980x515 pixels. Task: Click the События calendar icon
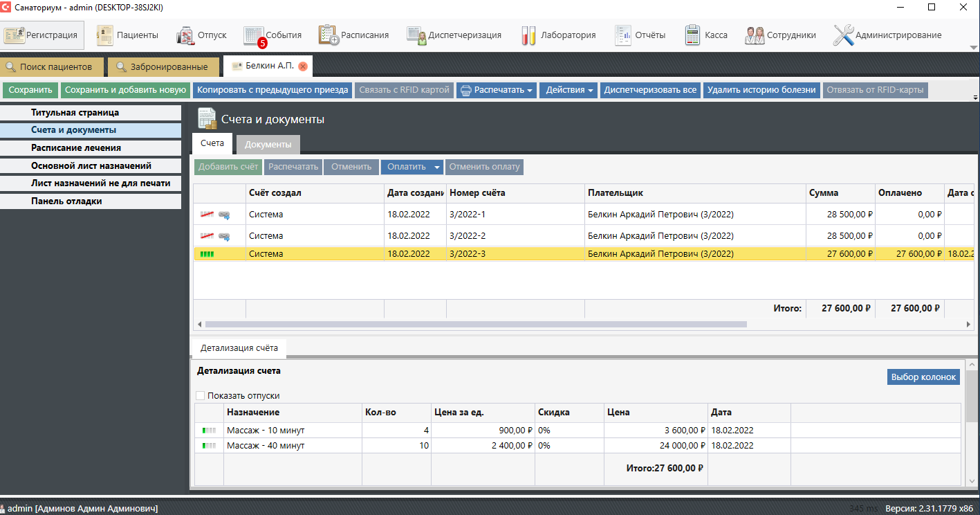pyautogui.click(x=254, y=35)
